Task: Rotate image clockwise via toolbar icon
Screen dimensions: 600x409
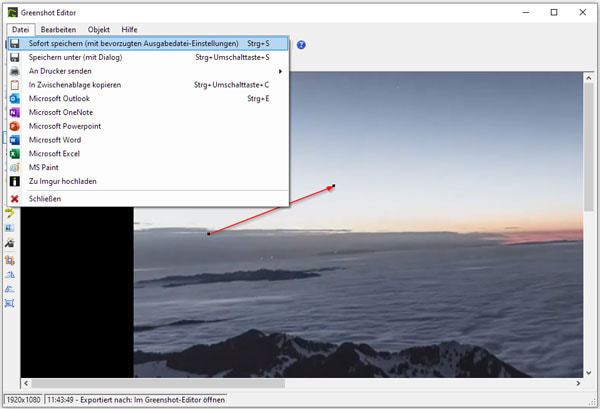Action: (x=10, y=275)
